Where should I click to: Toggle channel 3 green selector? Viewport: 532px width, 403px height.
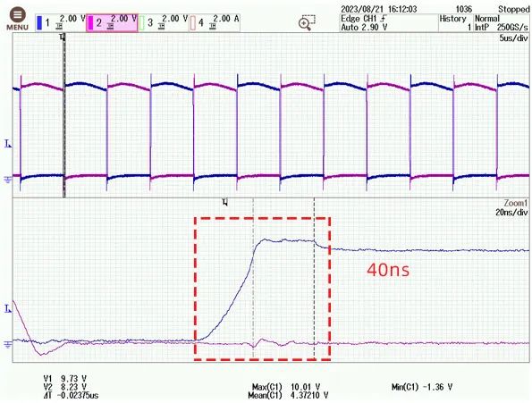pos(164,23)
